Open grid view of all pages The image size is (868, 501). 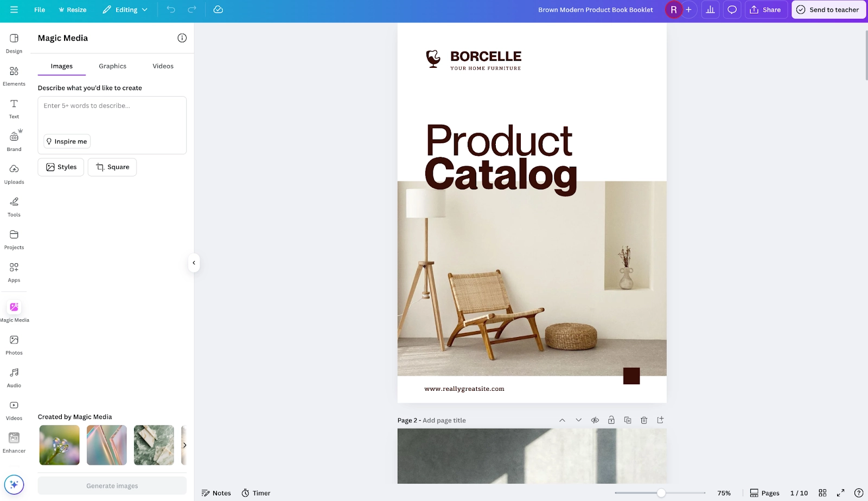822,493
